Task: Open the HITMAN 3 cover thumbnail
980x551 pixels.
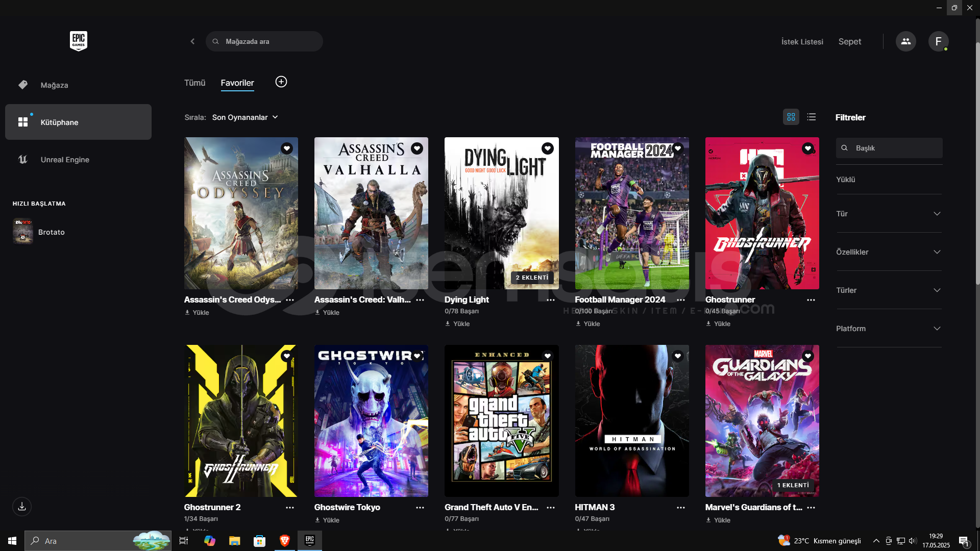Action: (632, 421)
